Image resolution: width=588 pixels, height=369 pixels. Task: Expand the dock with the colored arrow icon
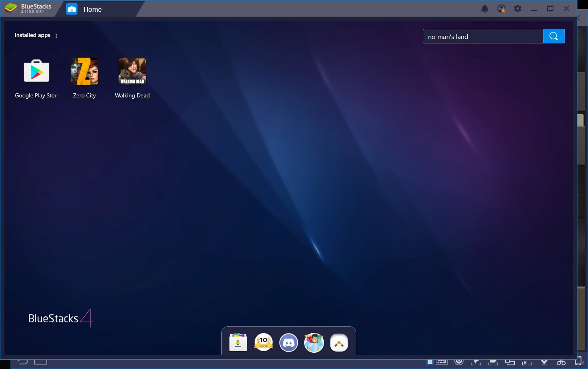pos(339,343)
